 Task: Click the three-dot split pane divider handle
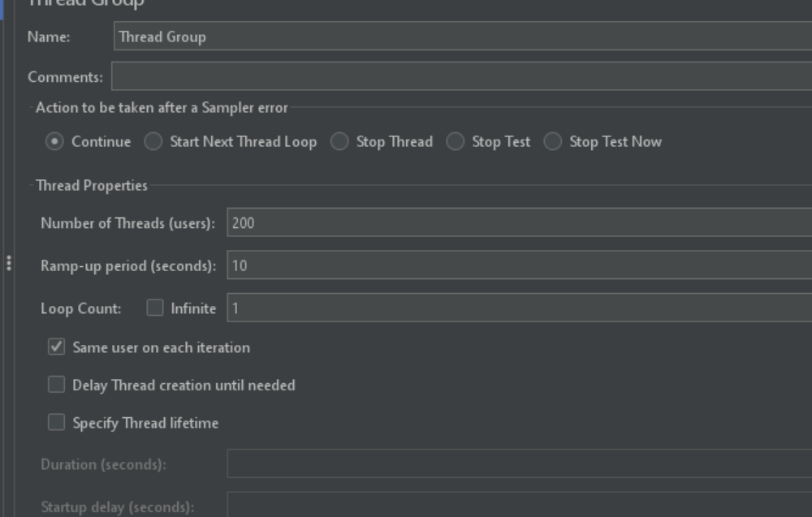[9, 264]
